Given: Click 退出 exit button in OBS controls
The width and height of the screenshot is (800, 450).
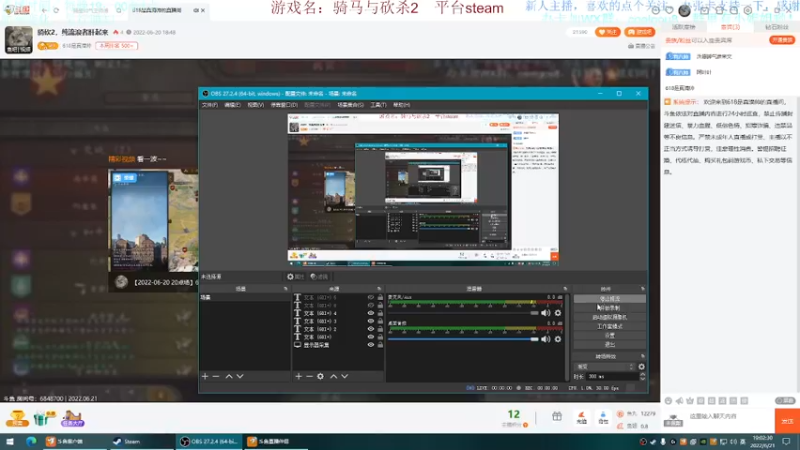Looking at the screenshot, I should click(610, 344).
